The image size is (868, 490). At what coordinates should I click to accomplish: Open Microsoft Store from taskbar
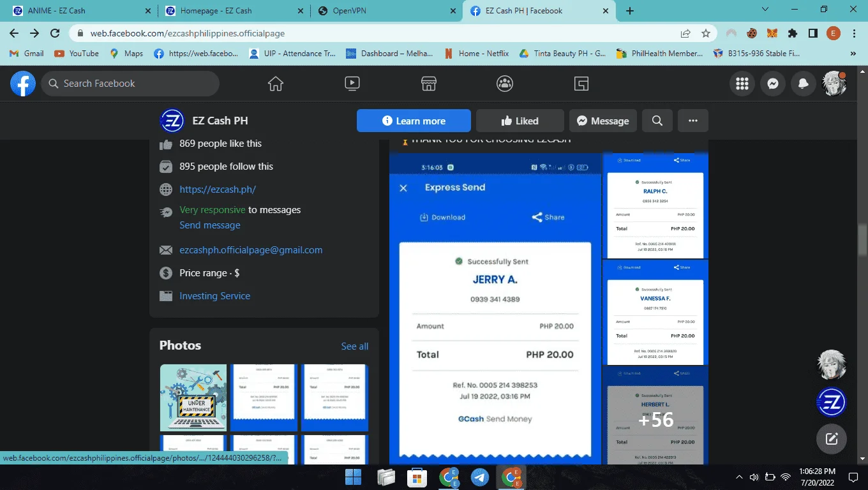pyautogui.click(x=417, y=477)
